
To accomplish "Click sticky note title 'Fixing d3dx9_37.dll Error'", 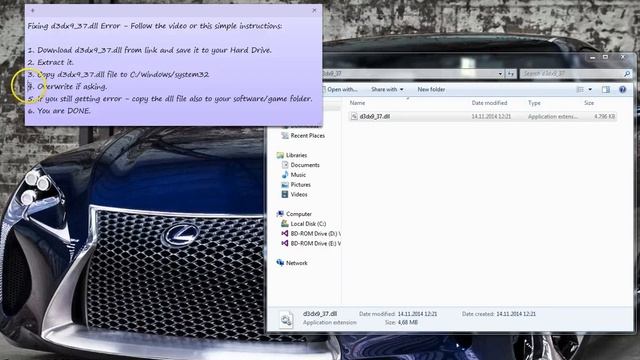I will [x=74, y=26].
